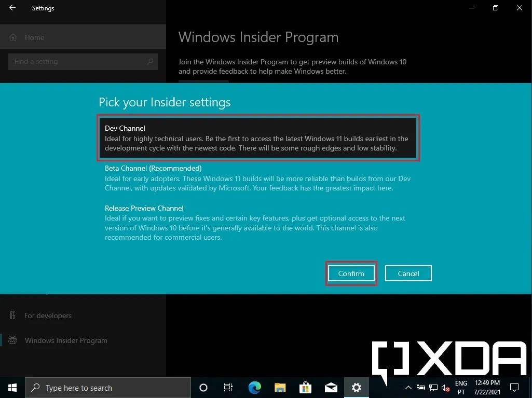This screenshot has width=532, height=398.
Task: Open the Windows Insider Program sidebar icon
Action: [x=12, y=340]
